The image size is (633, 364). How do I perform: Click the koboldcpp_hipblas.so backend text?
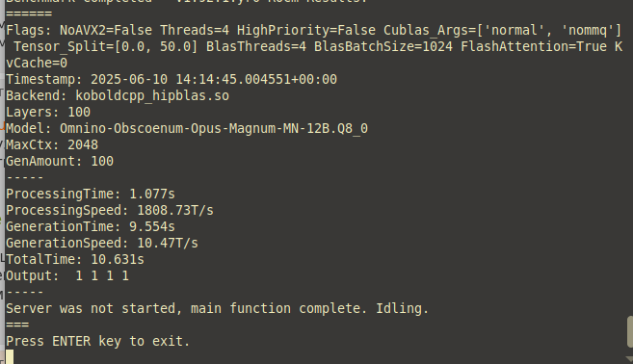[x=152, y=96]
